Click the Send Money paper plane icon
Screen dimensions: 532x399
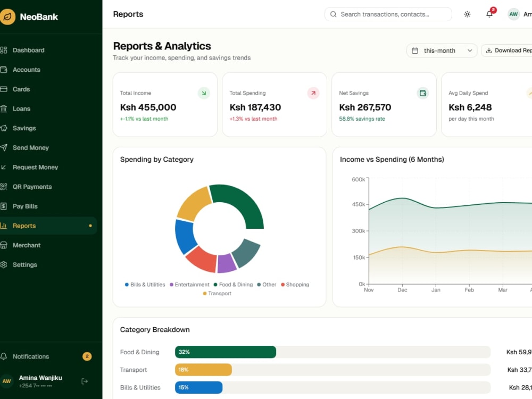coord(3,147)
